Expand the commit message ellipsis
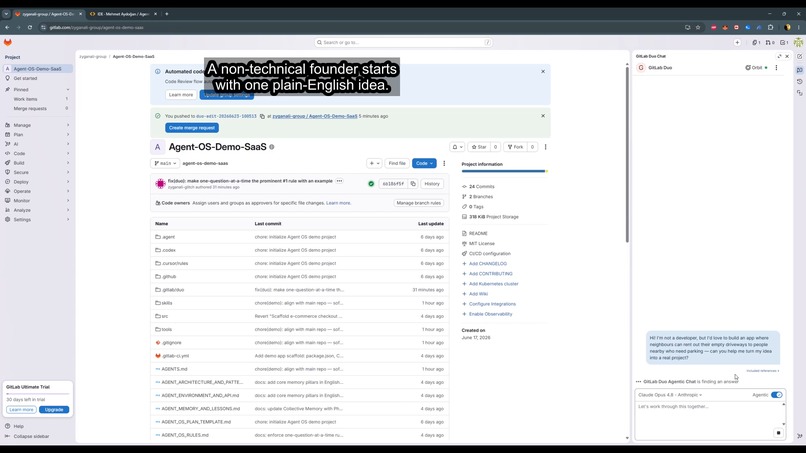This screenshot has width=806, height=453. pos(339,181)
